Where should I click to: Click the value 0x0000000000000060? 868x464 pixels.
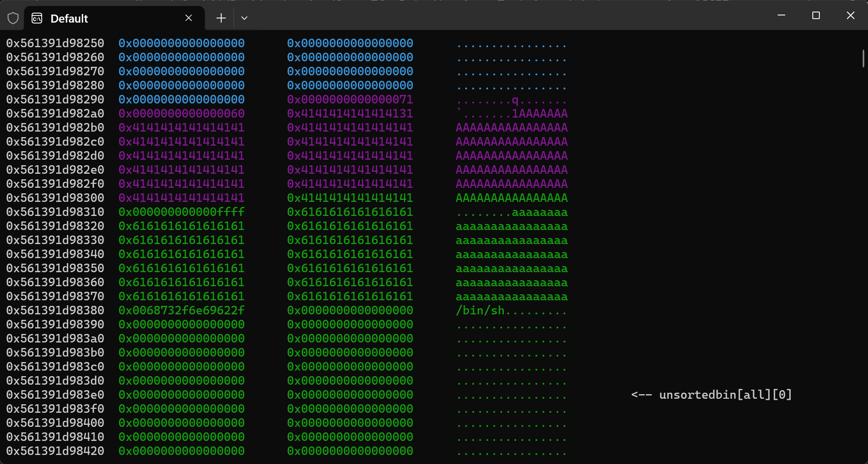(x=182, y=113)
